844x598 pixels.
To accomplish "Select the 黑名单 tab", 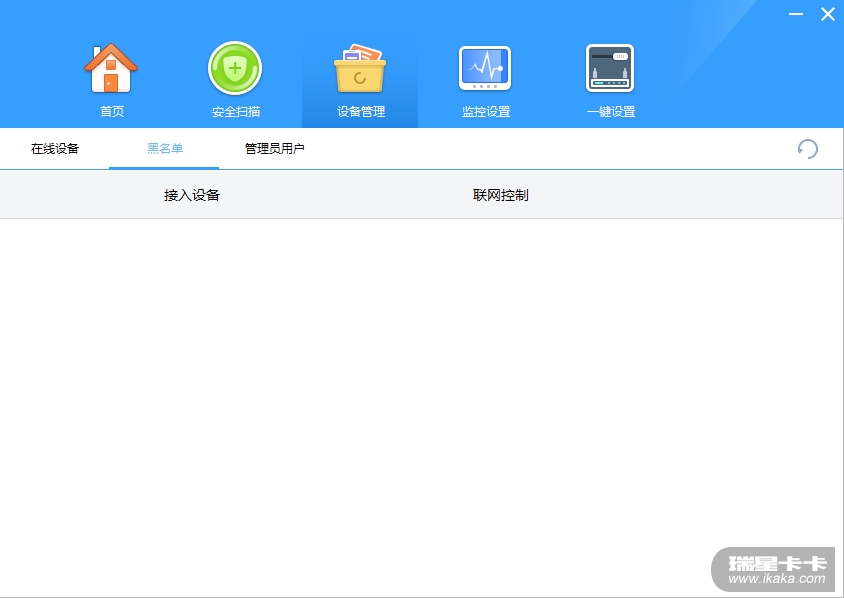I will [x=165, y=149].
